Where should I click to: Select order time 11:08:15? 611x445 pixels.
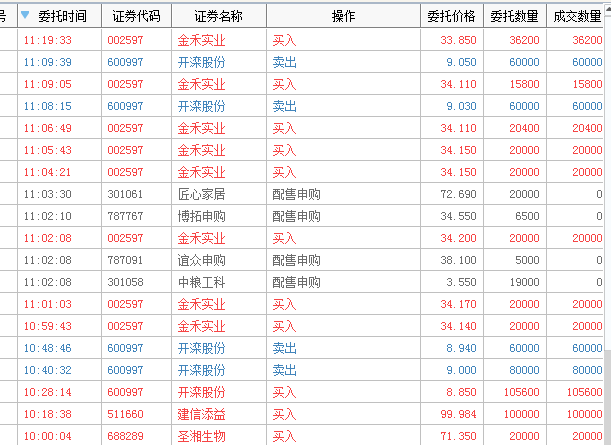(x=48, y=106)
